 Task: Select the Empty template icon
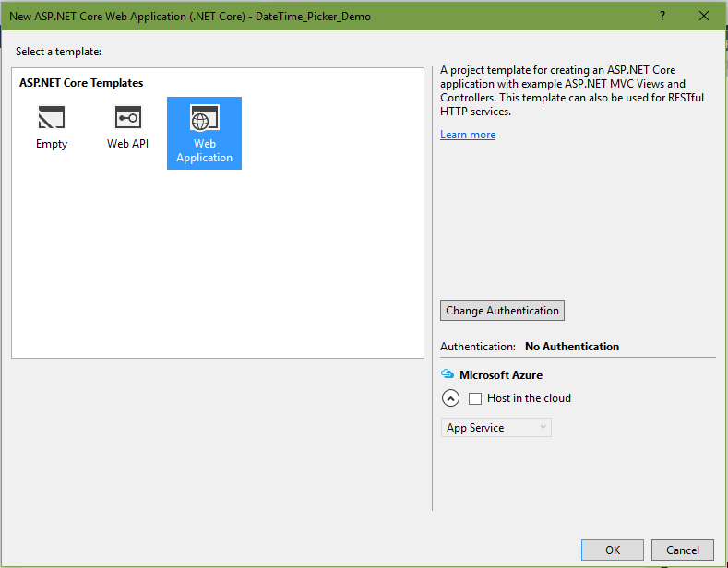tap(52, 117)
